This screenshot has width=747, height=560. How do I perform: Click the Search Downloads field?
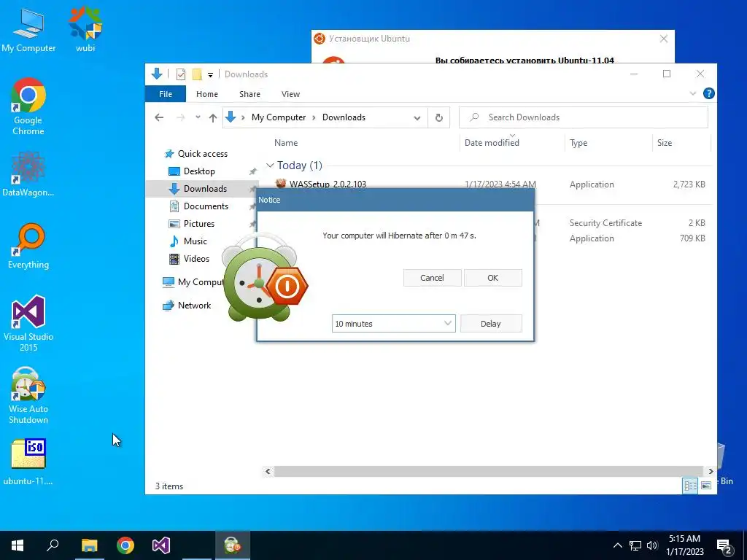[x=583, y=117]
